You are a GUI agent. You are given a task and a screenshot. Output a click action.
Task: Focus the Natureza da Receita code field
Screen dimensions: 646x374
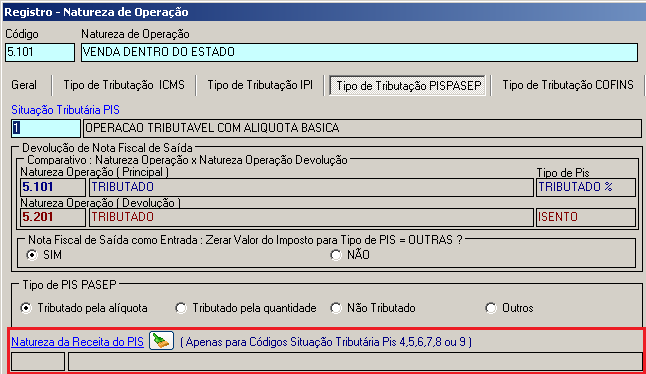38,362
